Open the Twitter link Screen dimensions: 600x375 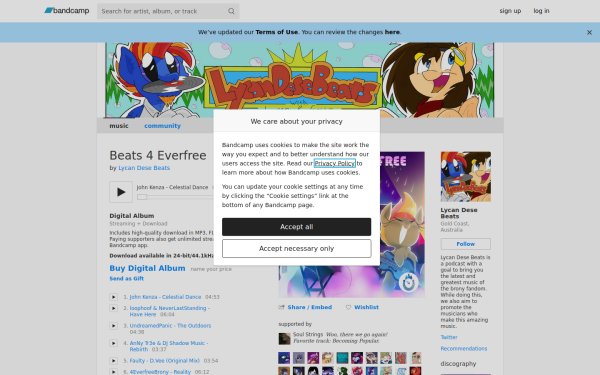pyautogui.click(x=449, y=338)
